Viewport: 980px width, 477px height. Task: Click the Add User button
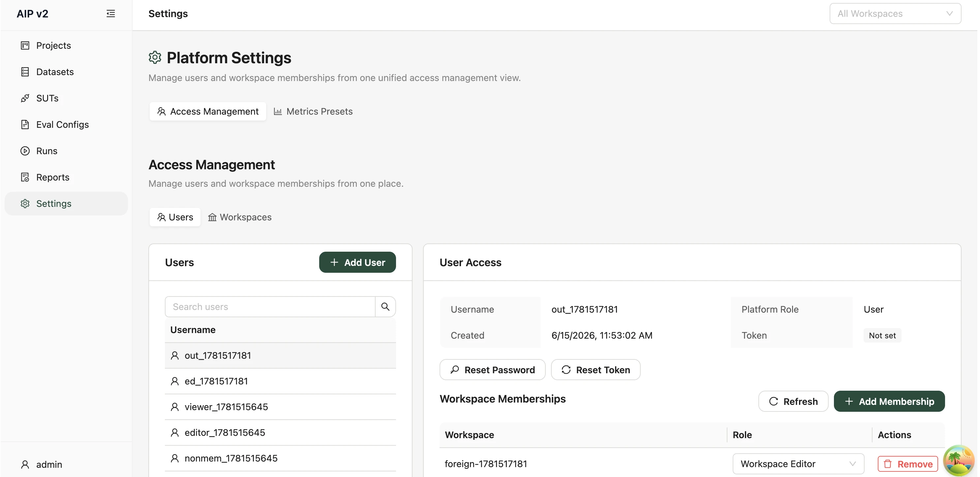click(x=357, y=262)
